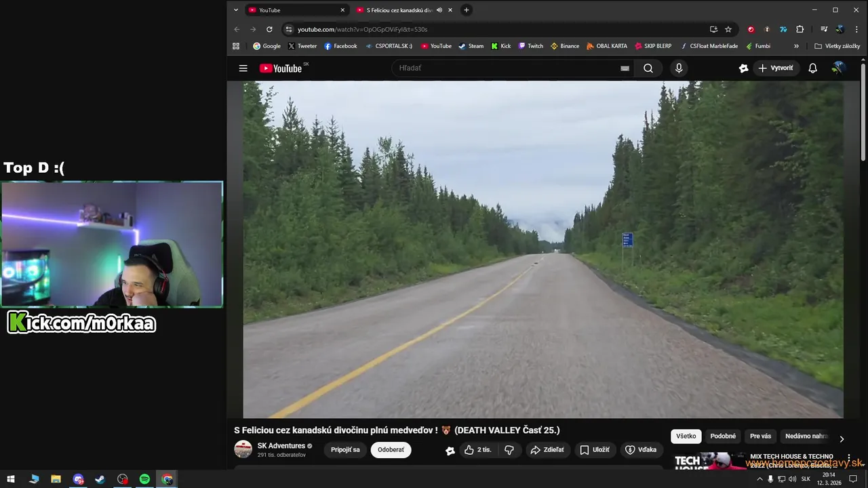Click the Vďaka thanks button
868x488 pixels.
click(x=641, y=450)
